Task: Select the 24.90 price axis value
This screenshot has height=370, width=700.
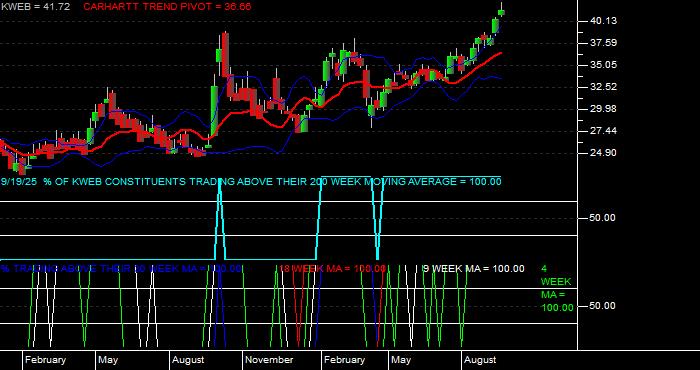Action: [603, 153]
